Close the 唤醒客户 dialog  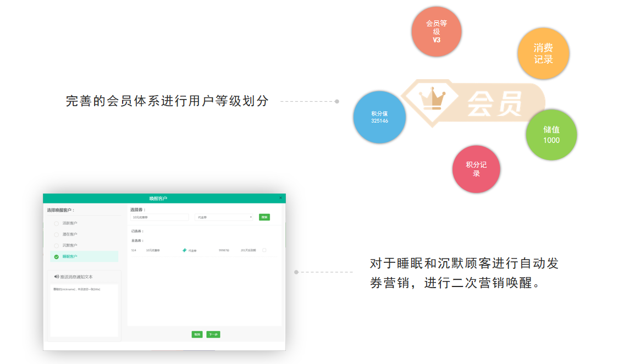click(280, 198)
